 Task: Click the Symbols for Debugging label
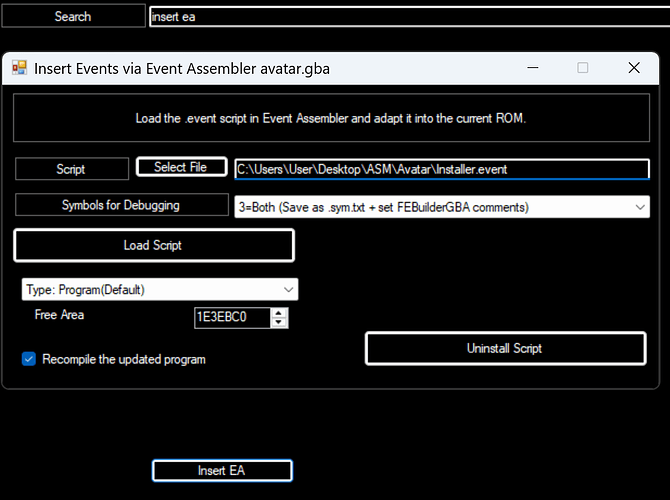point(121,206)
